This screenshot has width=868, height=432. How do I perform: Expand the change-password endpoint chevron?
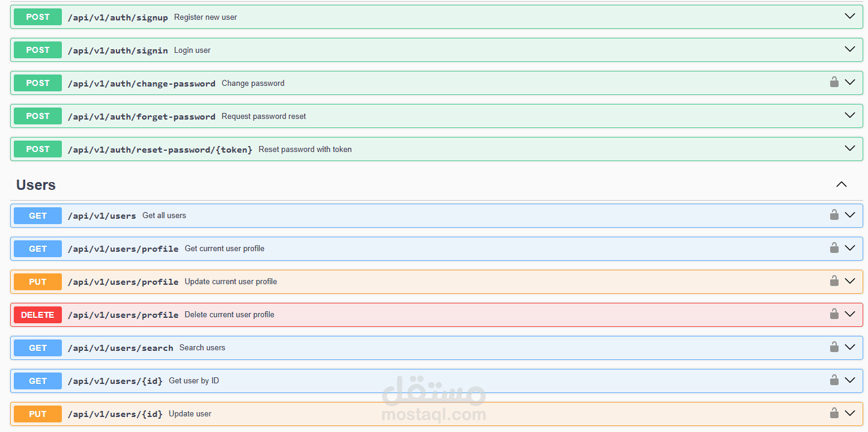tap(850, 82)
